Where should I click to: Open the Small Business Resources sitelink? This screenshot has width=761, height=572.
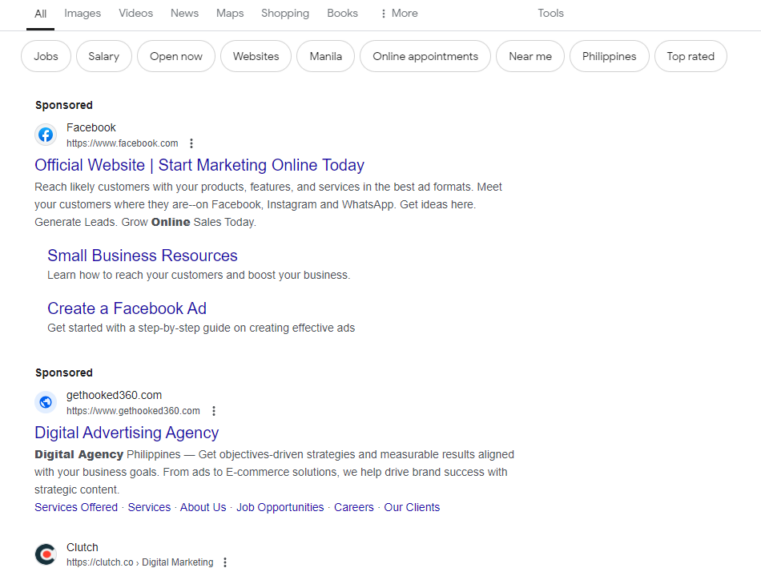[x=142, y=255]
